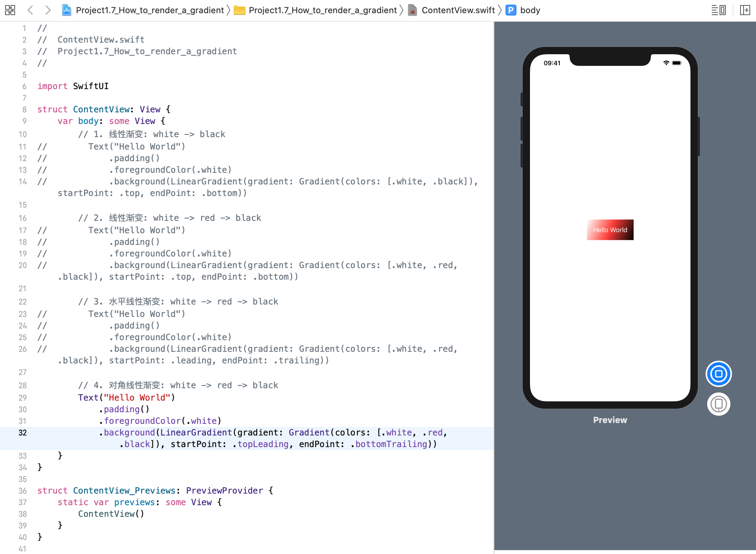
Task: Open the adjust editor options menu
Action: (718, 10)
